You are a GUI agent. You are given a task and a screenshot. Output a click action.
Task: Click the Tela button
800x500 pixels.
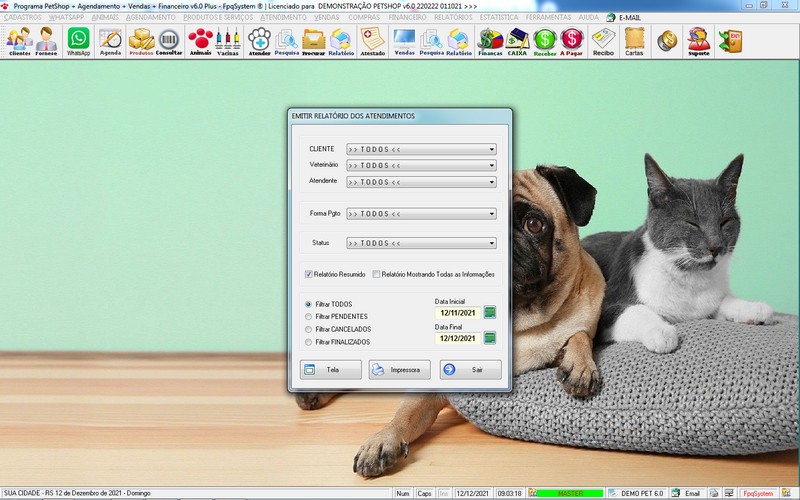click(331, 369)
